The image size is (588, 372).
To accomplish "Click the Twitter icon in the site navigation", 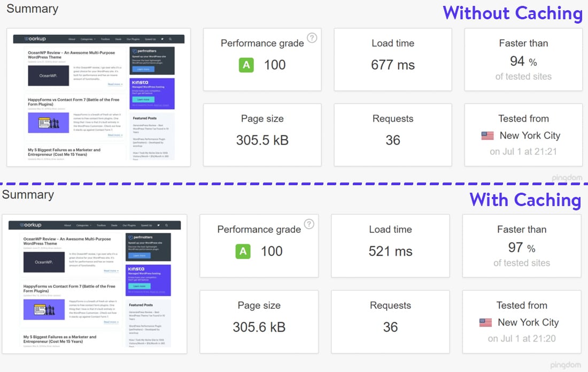I will click(x=163, y=39).
